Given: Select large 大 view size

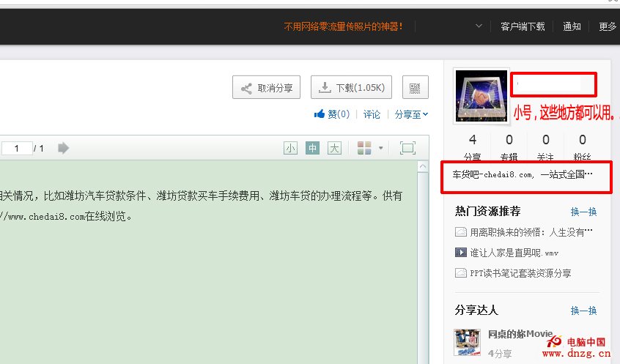Looking at the screenshot, I should click(334, 148).
